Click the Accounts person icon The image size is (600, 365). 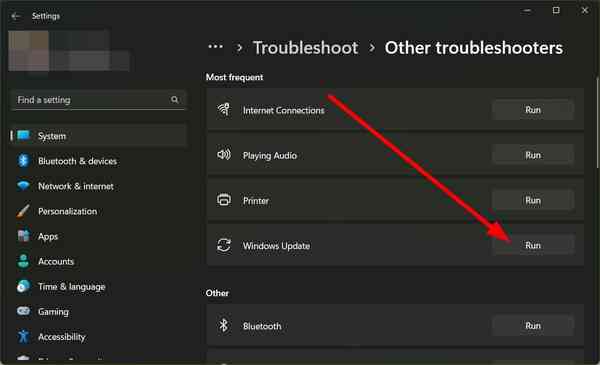(23, 261)
